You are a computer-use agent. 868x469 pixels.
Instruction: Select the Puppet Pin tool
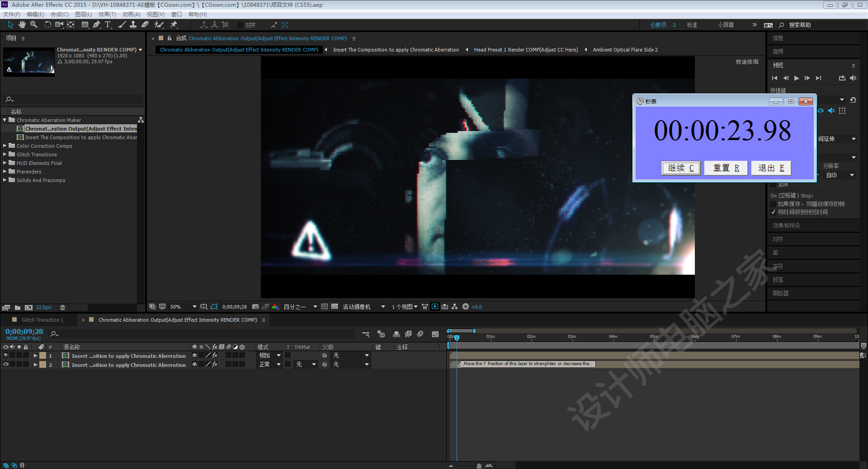click(x=174, y=24)
